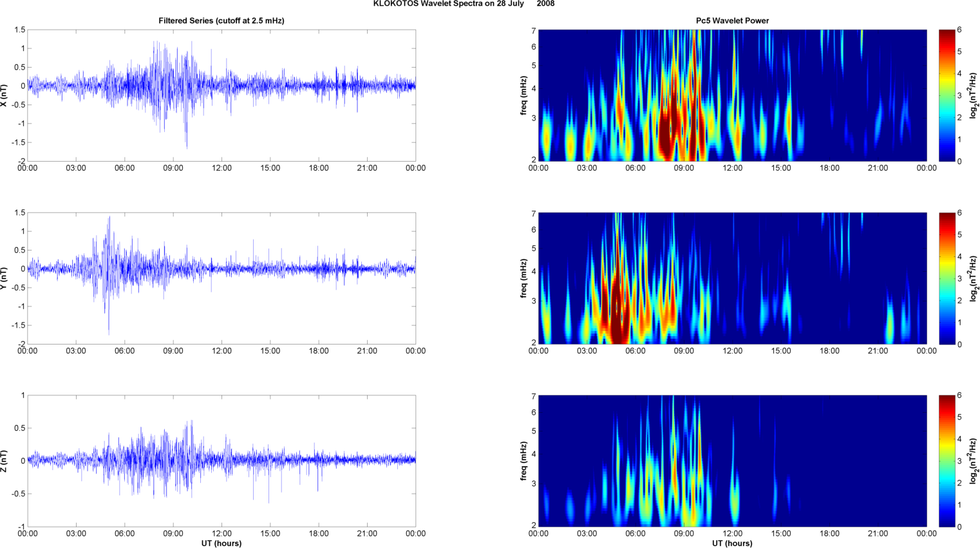
Task: Click the 09:00 tick below the X series plot
Action: pyautogui.click(x=173, y=168)
